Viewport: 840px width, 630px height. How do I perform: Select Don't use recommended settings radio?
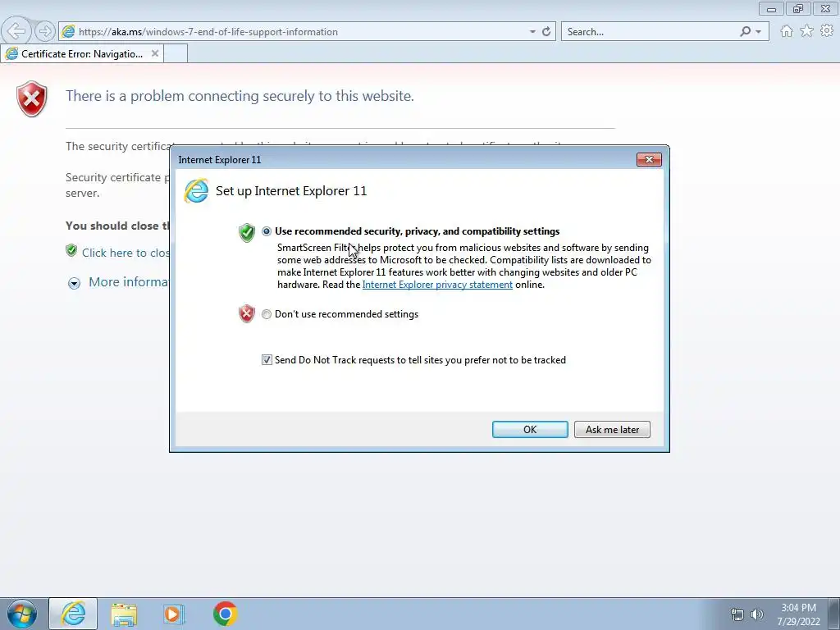tap(267, 314)
